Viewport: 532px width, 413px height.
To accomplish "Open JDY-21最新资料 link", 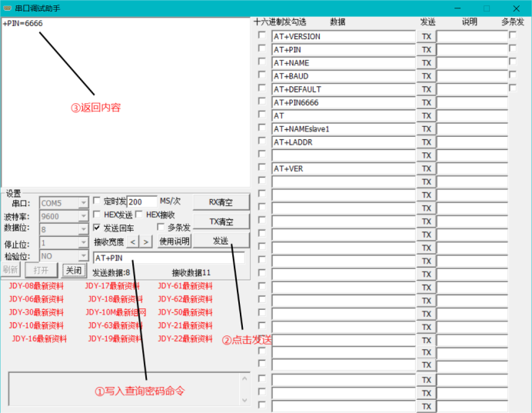I will pyautogui.click(x=185, y=326).
